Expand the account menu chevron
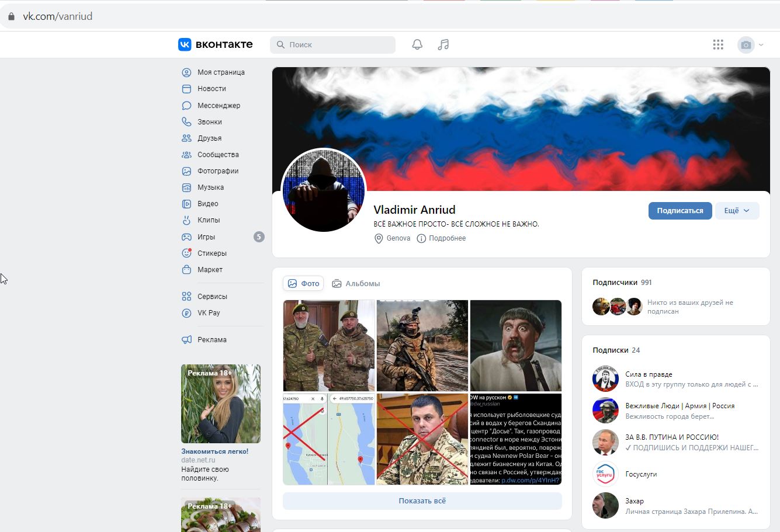 (761, 45)
